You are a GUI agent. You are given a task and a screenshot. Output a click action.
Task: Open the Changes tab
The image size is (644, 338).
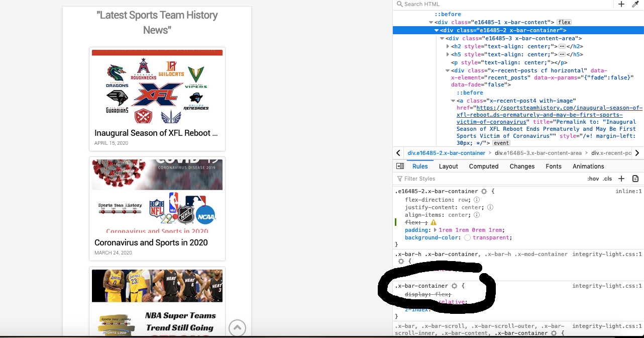click(x=522, y=166)
